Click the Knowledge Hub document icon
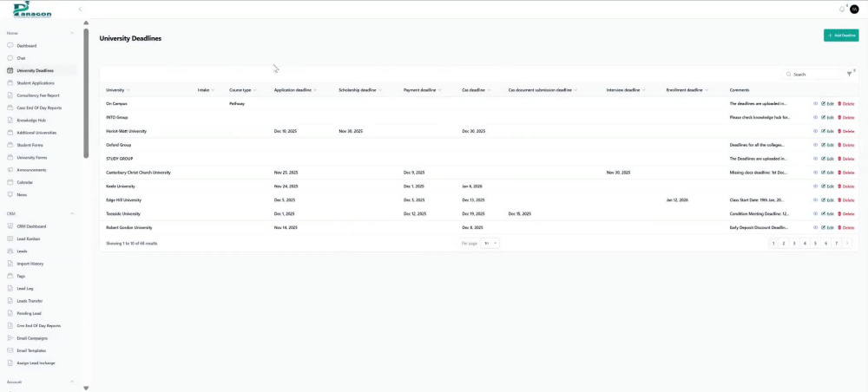This screenshot has width=868, height=392. [10, 120]
